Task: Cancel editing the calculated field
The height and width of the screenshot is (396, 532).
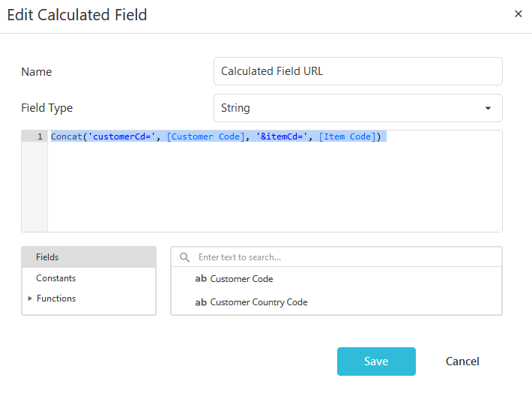Action: pyautogui.click(x=462, y=361)
